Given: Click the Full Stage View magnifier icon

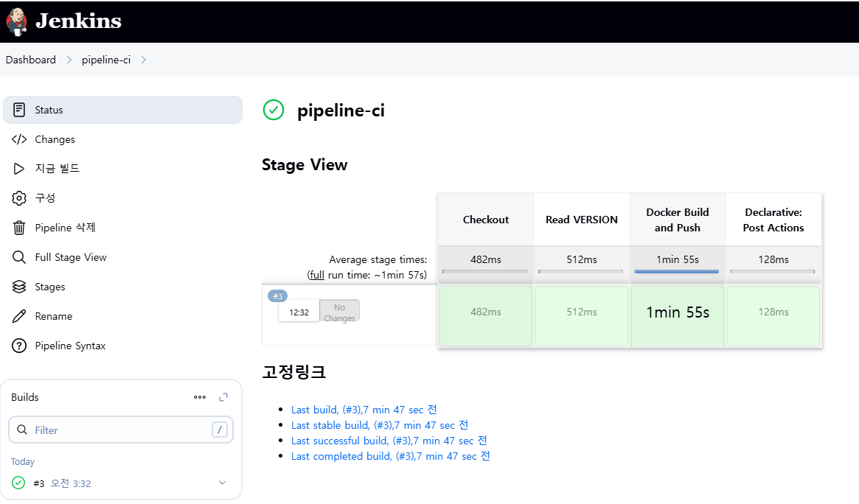Looking at the screenshot, I should (x=19, y=257).
